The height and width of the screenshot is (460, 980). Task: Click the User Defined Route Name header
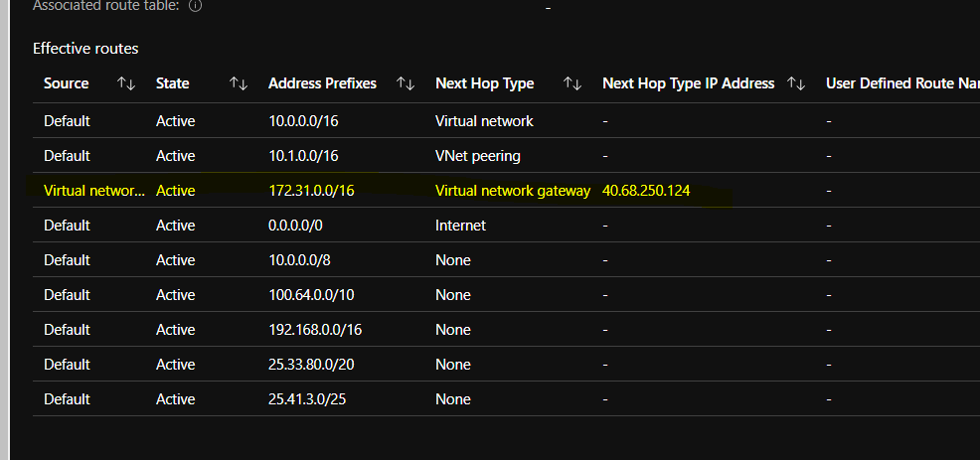click(x=902, y=83)
